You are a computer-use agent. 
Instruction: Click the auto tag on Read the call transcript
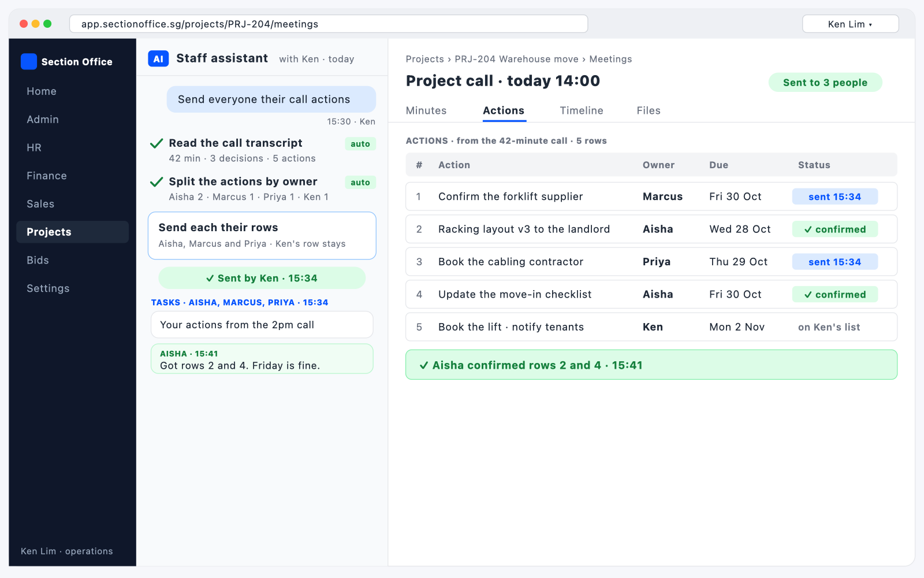point(360,144)
